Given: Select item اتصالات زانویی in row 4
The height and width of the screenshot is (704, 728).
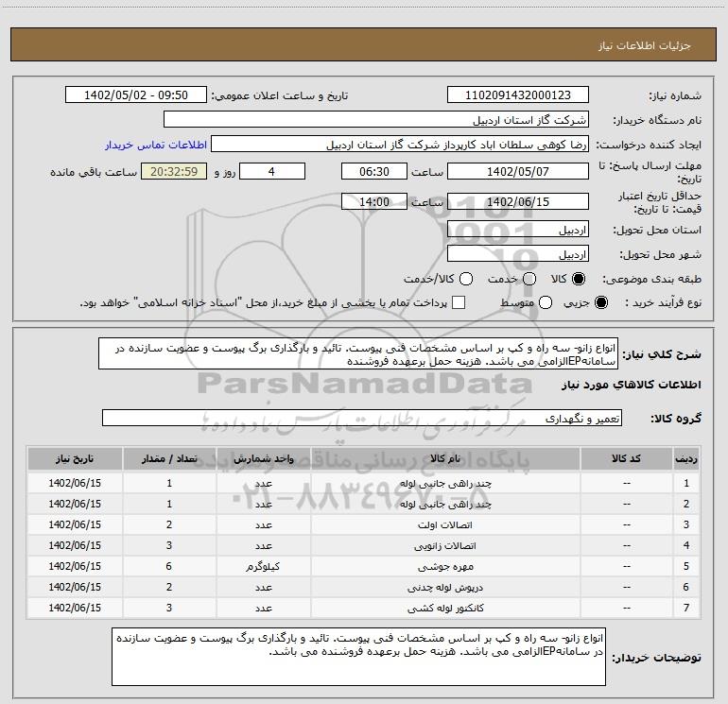Looking at the screenshot, I should pyautogui.click(x=445, y=546).
